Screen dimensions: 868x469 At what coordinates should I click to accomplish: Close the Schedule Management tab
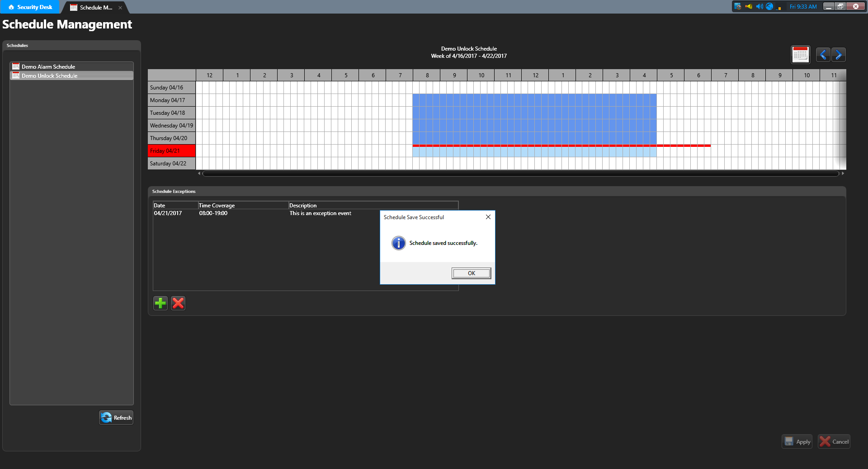(x=120, y=8)
